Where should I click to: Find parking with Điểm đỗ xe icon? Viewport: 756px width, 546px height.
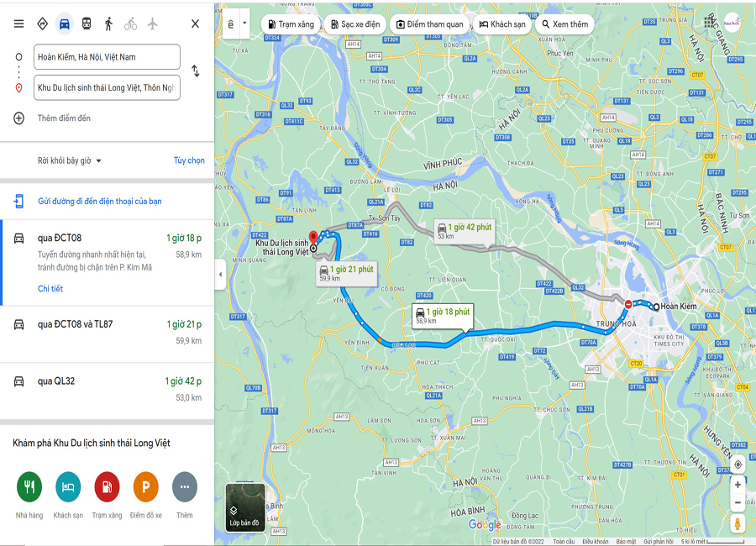point(145,486)
